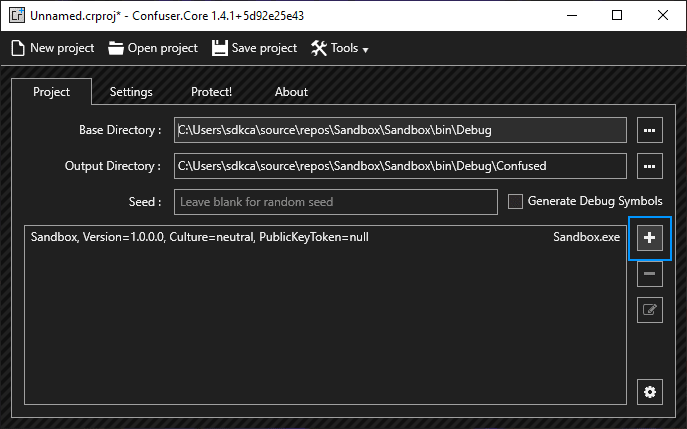Browse for Output Directory with ellipsis button

click(x=649, y=166)
